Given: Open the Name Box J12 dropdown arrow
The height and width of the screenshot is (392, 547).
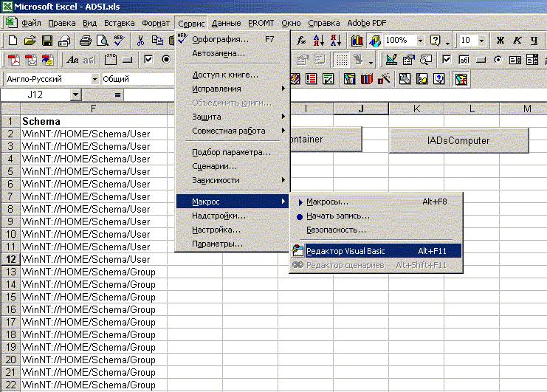Looking at the screenshot, I should pyautogui.click(x=75, y=94).
